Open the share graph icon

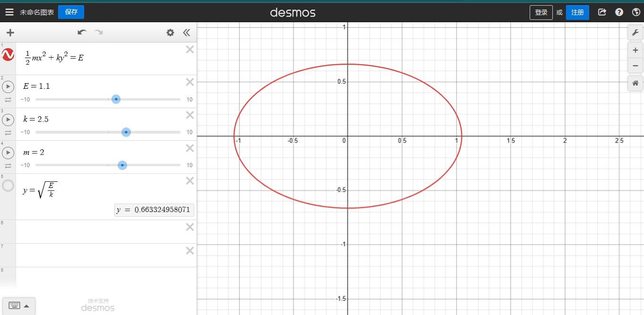tap(602, 12)
